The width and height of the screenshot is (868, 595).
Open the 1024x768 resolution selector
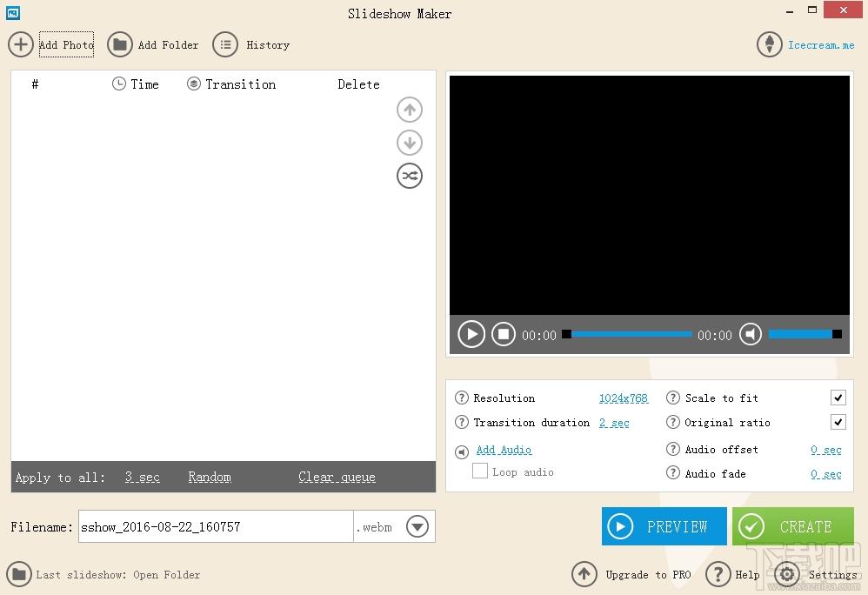click(624, 398)
